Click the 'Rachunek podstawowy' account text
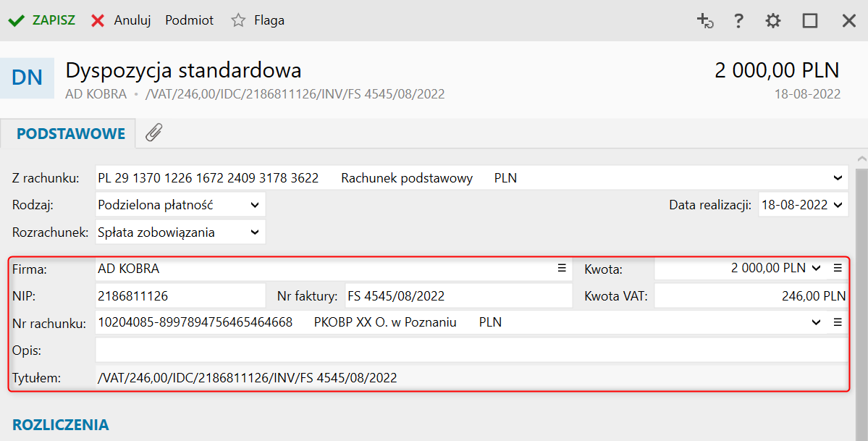 point(407,178)
